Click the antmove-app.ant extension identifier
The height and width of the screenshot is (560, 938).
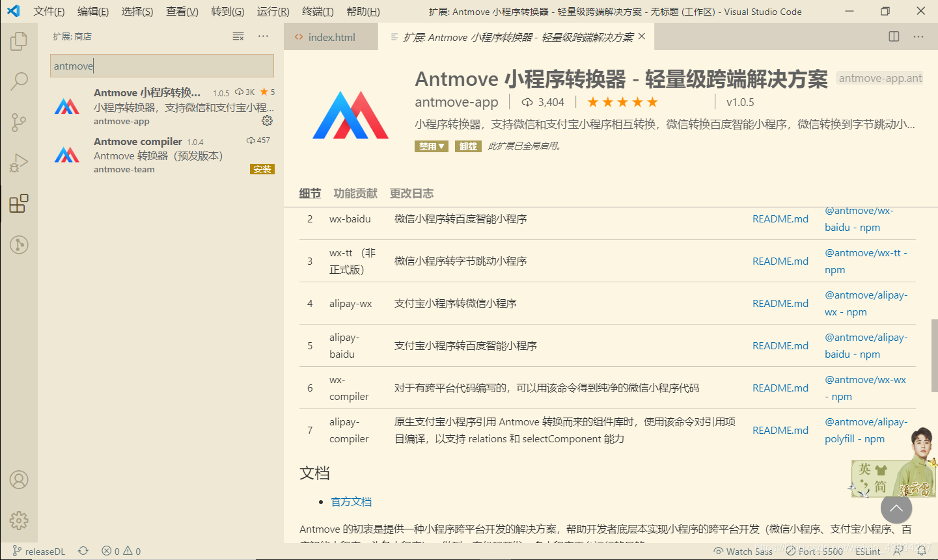coord(880,78)
